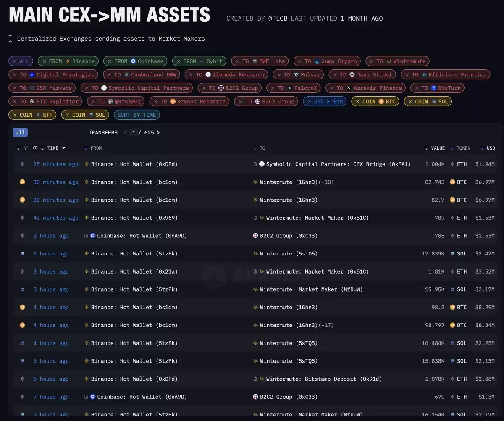Image resolution: width=504 pixels, height=421 pixels.
Task: Click the Binance logo in the 1.078K ETH row
Action: pos(87,379)
